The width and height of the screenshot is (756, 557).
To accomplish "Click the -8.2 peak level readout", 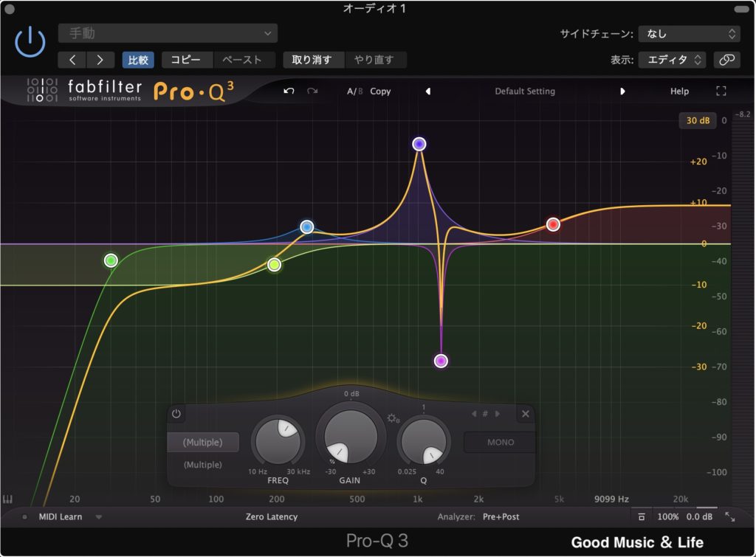I will coord(743,114).
